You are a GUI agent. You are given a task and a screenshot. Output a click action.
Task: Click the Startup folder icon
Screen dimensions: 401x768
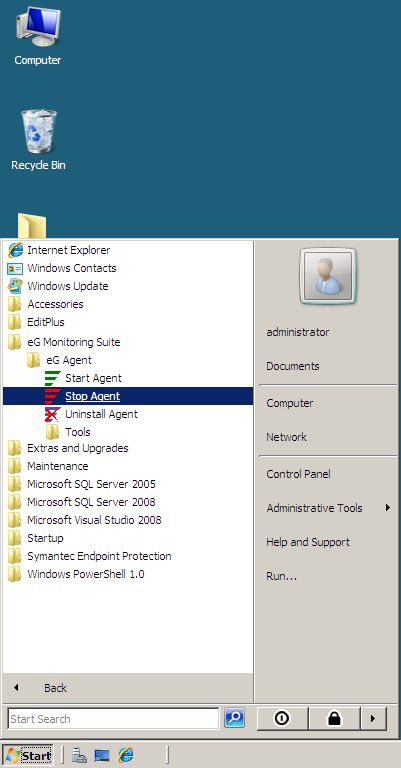tap(15, 538)
